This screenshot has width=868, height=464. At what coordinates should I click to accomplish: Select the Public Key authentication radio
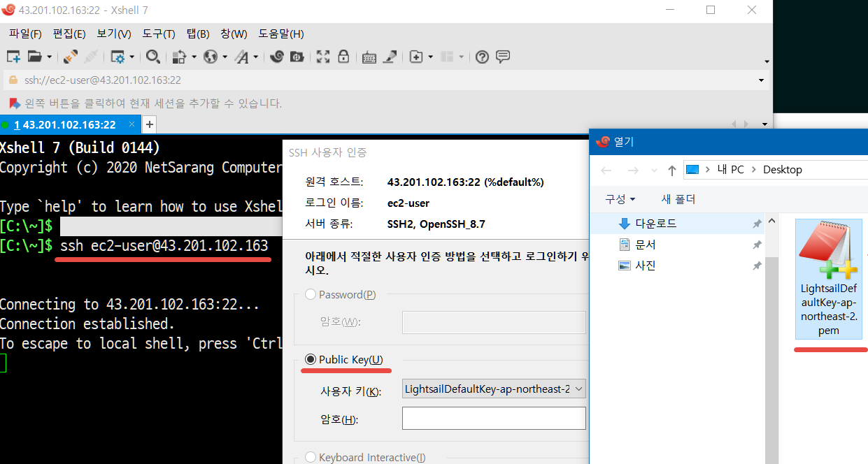[x=311, y=360]
